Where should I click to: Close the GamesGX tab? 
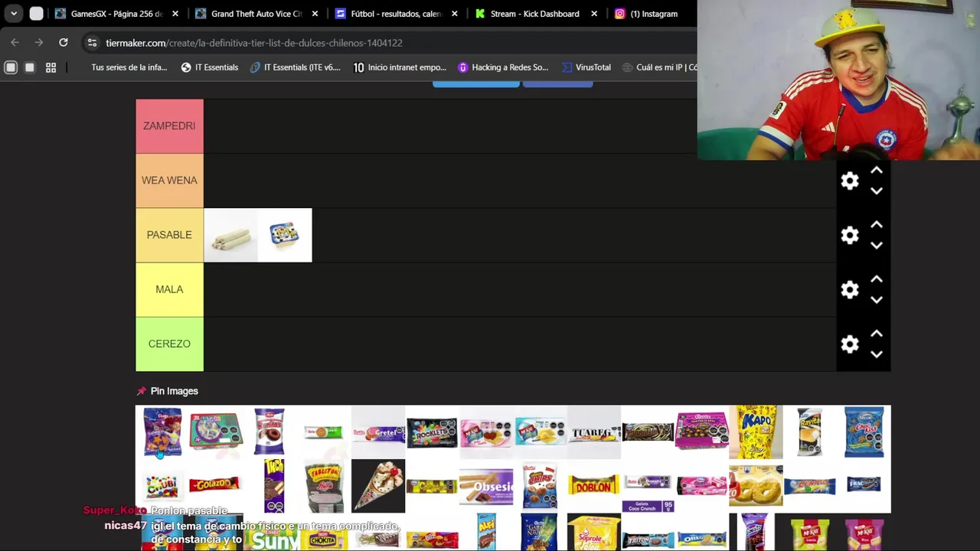click(175, 14)
